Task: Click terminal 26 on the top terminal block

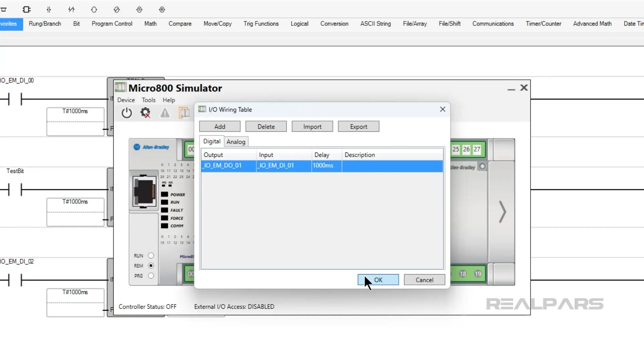Action: [x=466, y=149]
